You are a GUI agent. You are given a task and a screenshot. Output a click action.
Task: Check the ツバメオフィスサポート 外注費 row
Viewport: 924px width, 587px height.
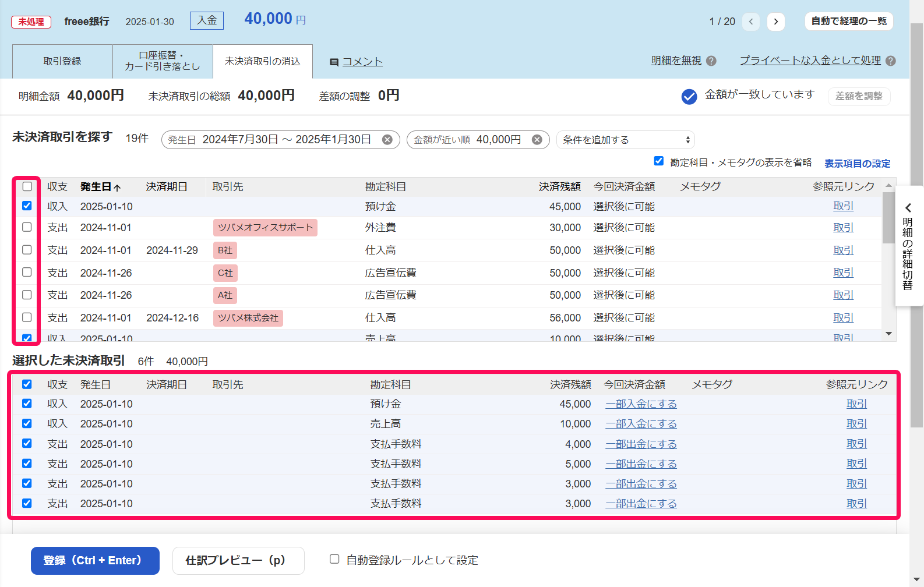27,227
